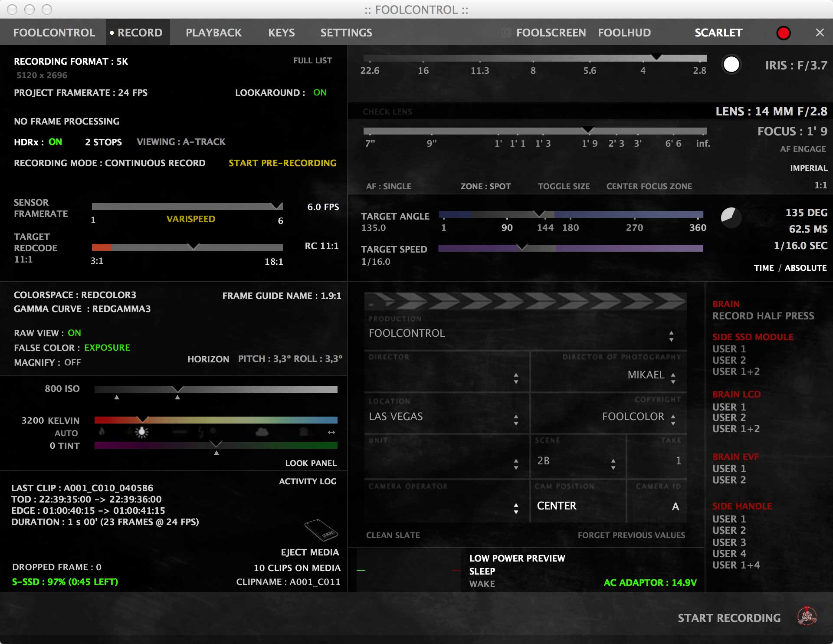
Task: Click the left triangle marker under ISO slider
Action: 117,397
